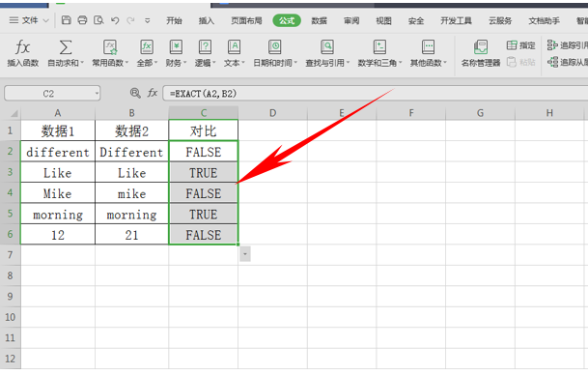
Task: Open the Math and Trig functions icon
Action: pyautogui.click(x=379, y=47)
